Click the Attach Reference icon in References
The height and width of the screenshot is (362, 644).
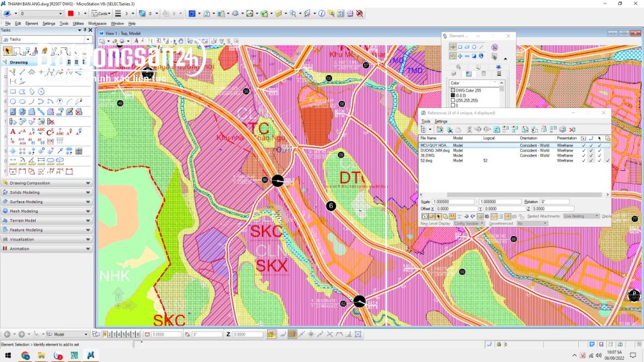439,129
